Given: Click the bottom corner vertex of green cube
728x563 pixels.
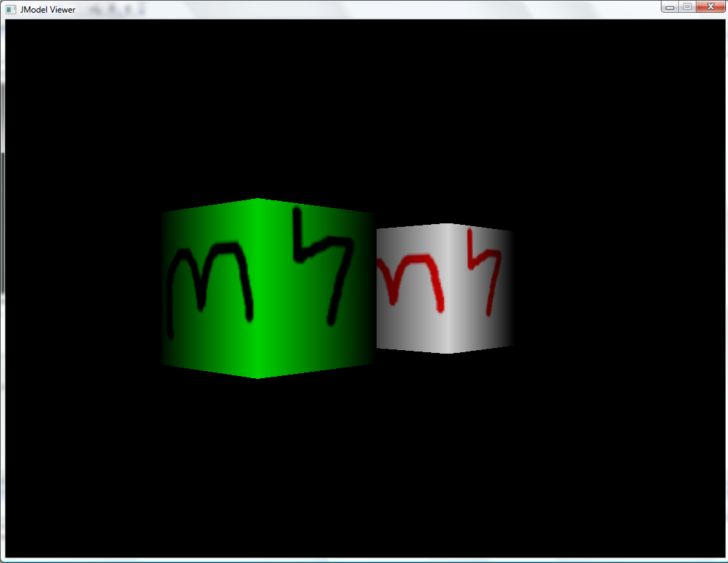Looking at the screenshot, I should tap(258, 377).
